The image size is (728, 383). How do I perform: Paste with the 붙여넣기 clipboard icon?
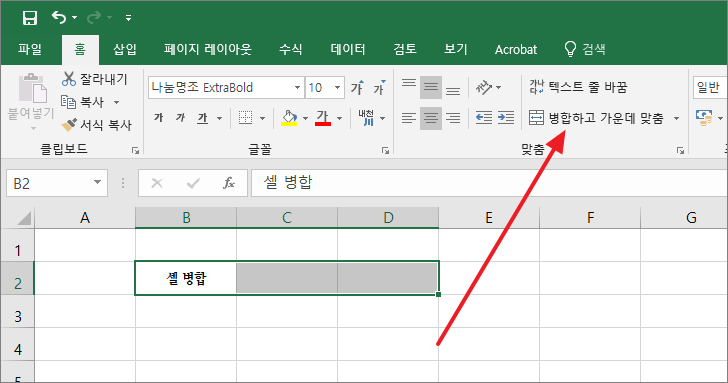tap(32, 88)
